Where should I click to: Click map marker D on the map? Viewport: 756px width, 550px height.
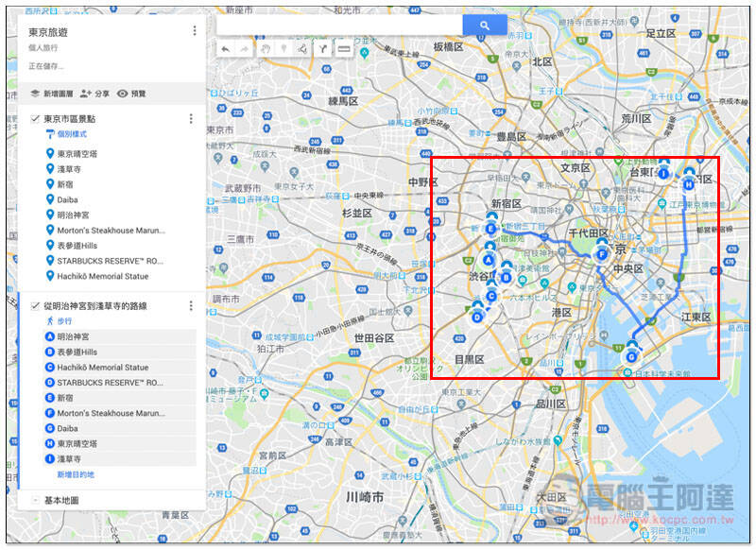[477, 317]
